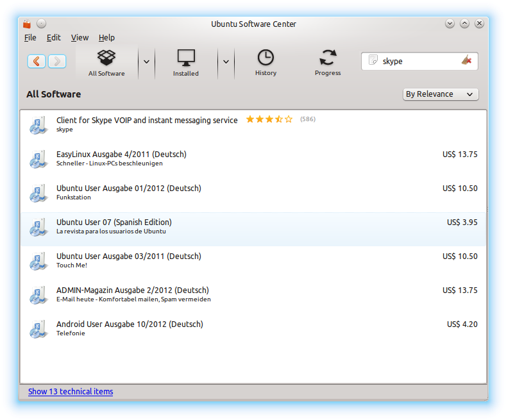Open the By Relevance sort dropdown
This screenshot has height=420, width=506.
(441, 94)
